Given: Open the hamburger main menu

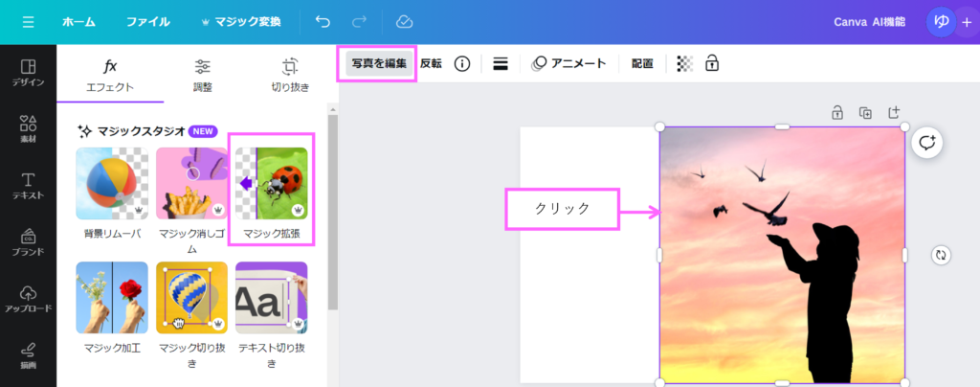Looking at the screenshot, I should pos(28,21).
